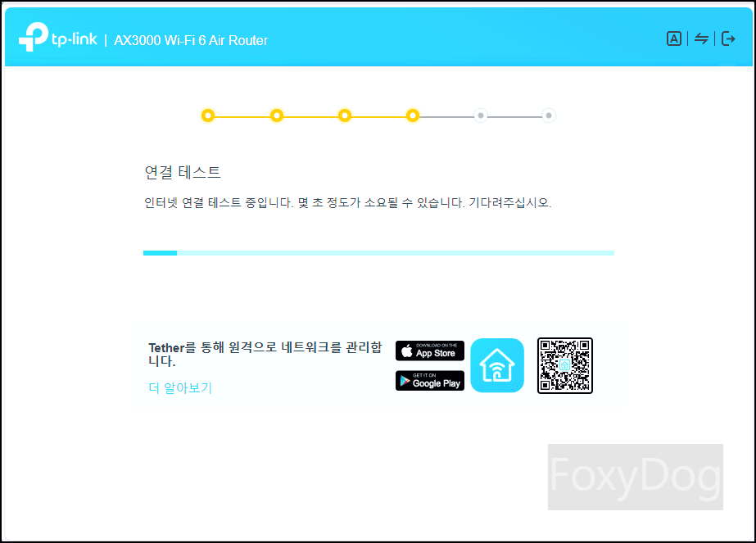The image size is (756, 543).
Task: Click the tp-link logo in the header
Action: pos(58,37)
